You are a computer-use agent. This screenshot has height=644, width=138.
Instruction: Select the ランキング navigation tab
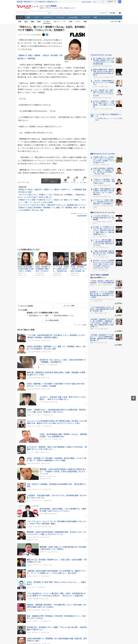[x=86, y=17]
